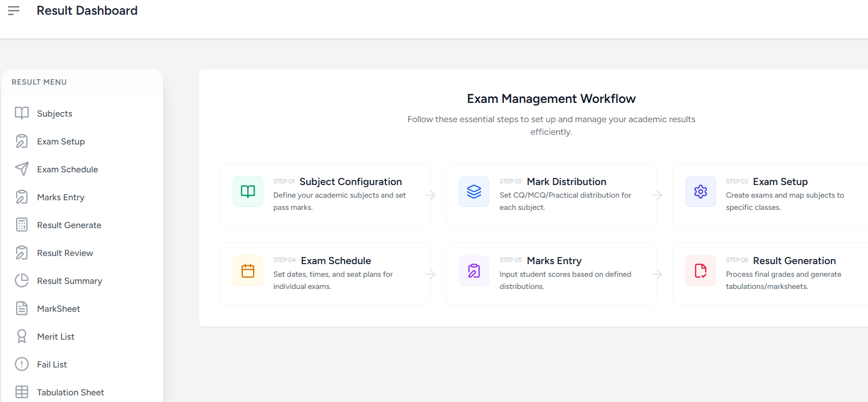Click the Result Generate calculator icon
Image resolution: width=868 pixels, height=402 pixels.
tap(22, 225)
